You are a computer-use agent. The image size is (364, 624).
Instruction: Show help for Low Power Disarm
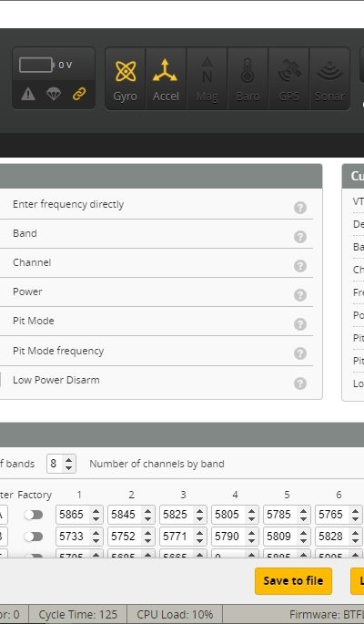click(x=300, y=384)
